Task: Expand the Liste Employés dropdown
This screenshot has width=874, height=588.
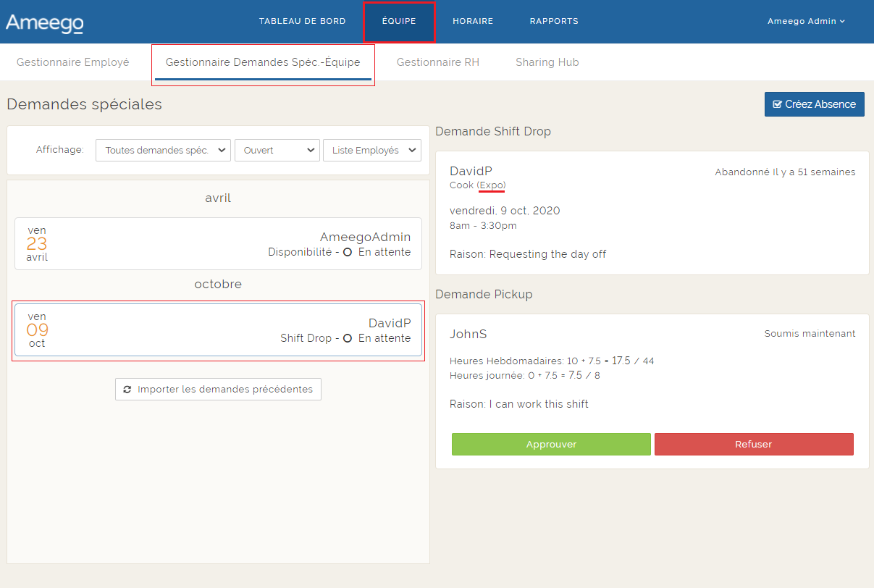Action: (371, 151)
